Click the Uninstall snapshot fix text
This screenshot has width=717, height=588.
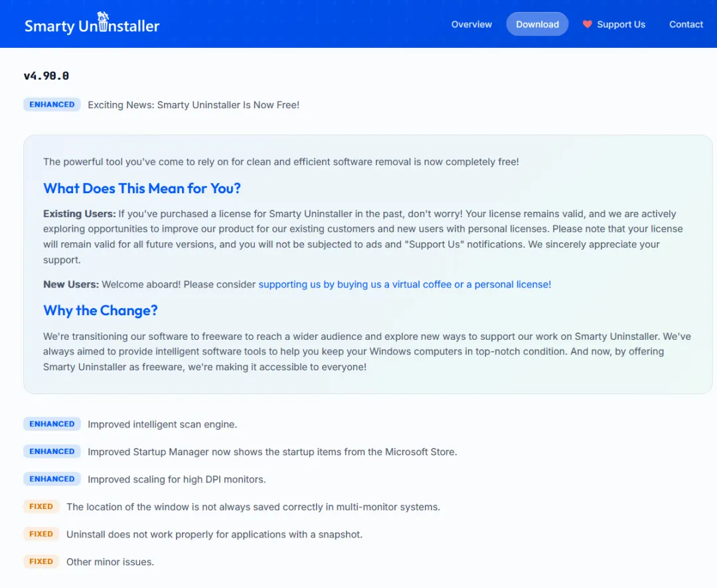coord(214,534)
